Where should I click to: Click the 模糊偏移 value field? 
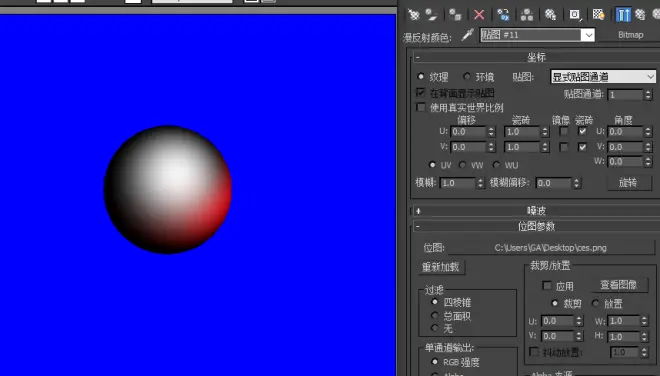click(554, 183)
